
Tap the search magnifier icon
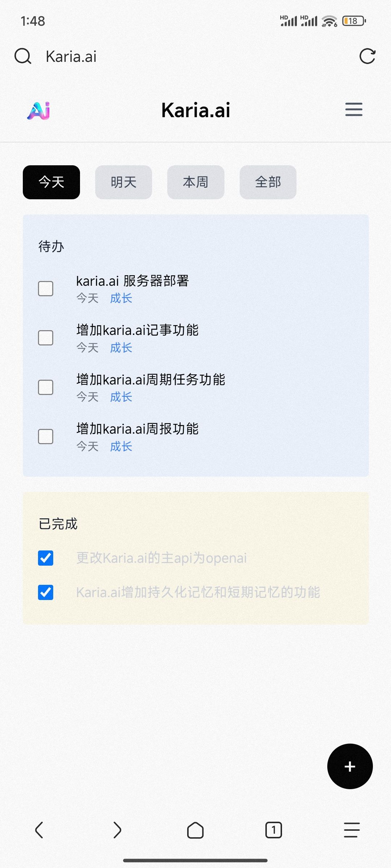[23, 56]
